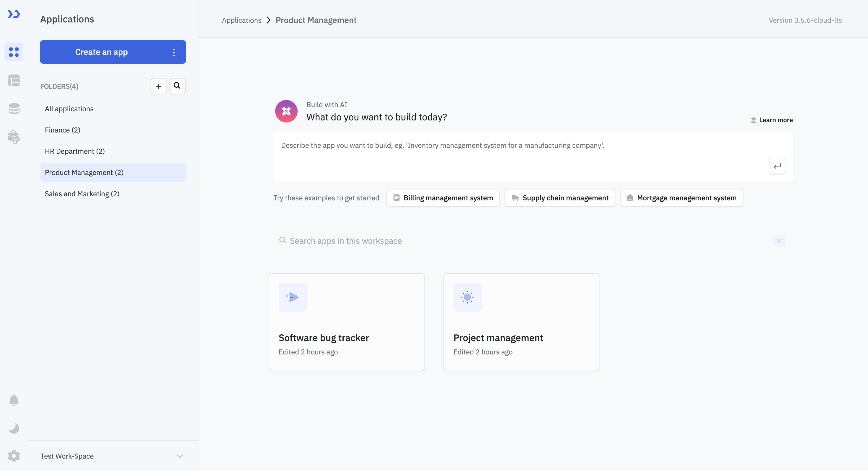The height and width of the screenshot is (471, 868).
Task: Open the Learn more link
Action: coord(775,120)
